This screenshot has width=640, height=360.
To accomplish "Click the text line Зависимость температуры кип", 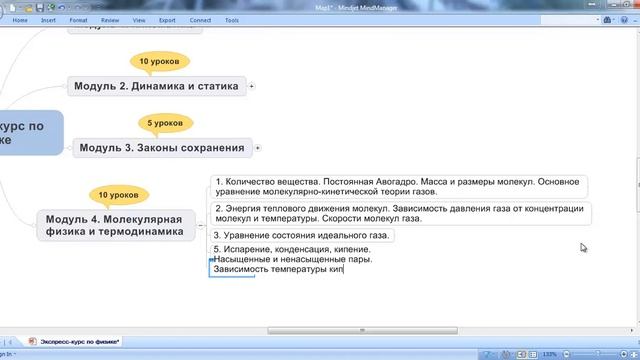I will coord(279,269).
